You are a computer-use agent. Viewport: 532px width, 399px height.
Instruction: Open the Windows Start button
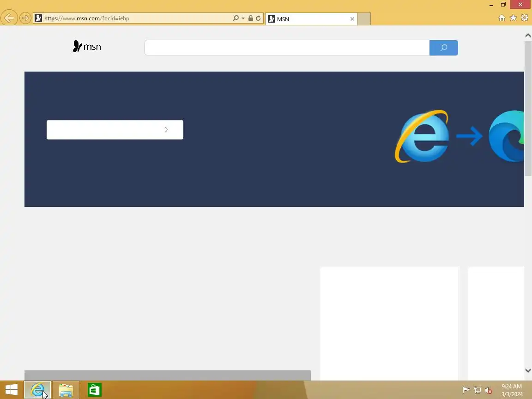pos(12,389)
